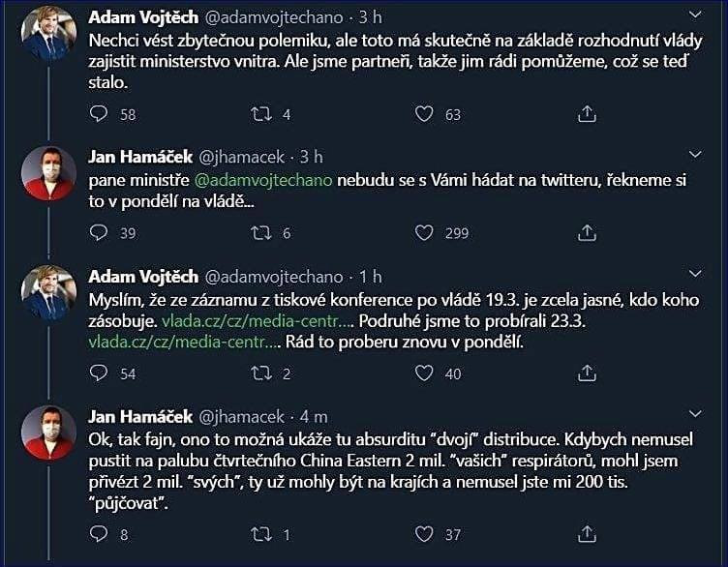
Task: Open more options chevron on first tweet
Action: point(695,15)
